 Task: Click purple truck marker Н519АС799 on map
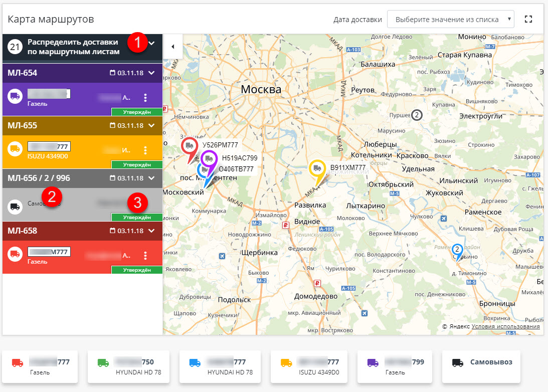coord(209,159)
